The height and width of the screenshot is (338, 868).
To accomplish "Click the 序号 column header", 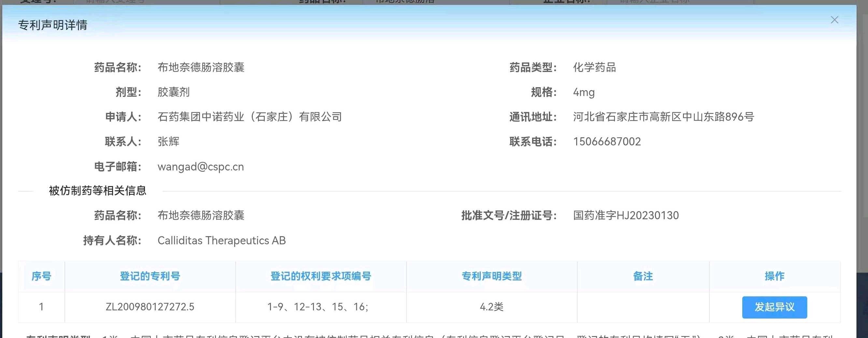I will pos(41,276).
